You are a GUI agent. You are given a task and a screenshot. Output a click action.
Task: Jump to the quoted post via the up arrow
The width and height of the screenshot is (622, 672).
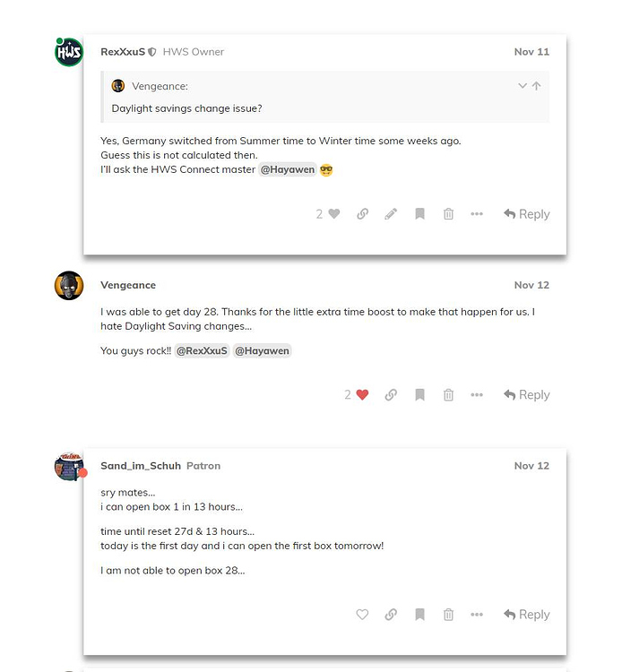536,86
